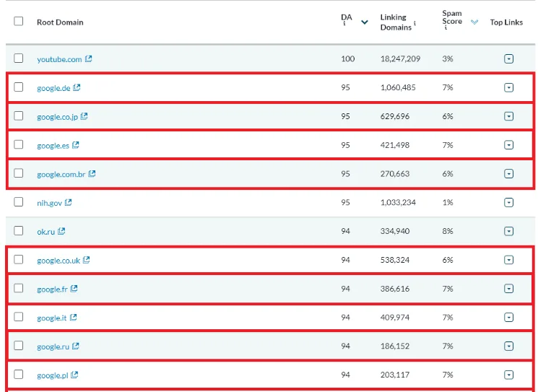
Task: Expand Top Links for google.co.uk
Action: 509,260
